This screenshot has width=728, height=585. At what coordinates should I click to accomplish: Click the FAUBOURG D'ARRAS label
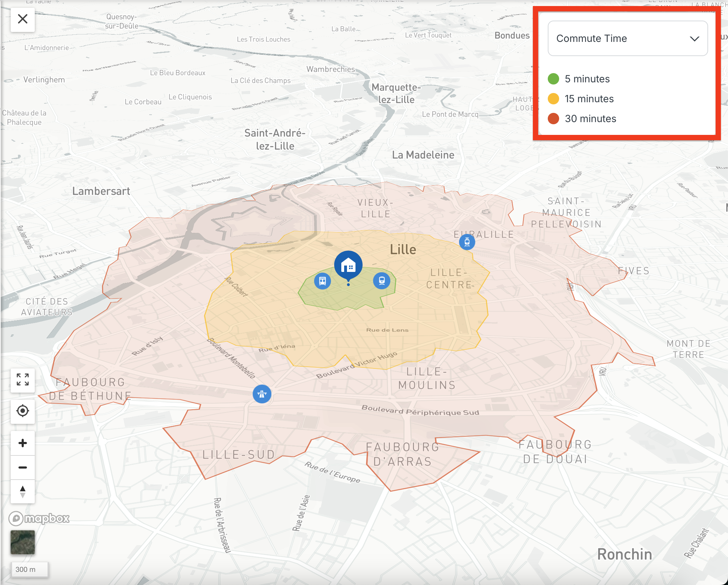point(403,454)
